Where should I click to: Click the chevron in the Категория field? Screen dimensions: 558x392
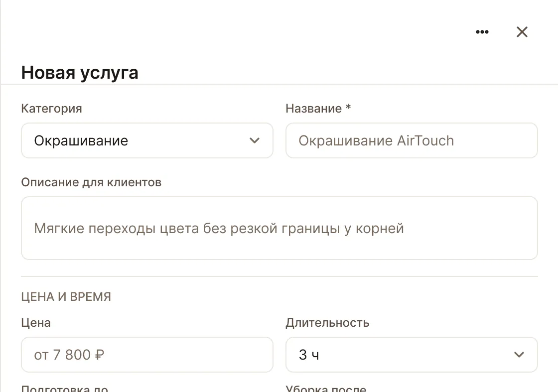(255, 140)
